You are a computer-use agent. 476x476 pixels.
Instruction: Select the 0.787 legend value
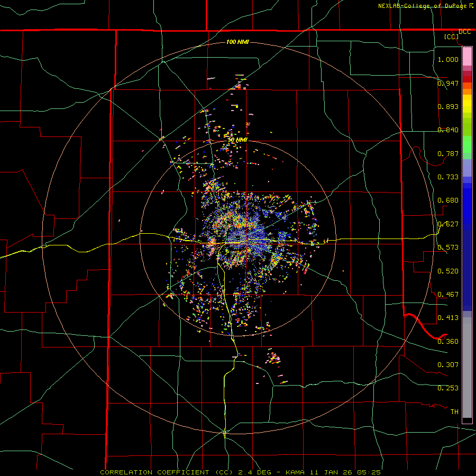pyautogui.click(x=448, y=153)
